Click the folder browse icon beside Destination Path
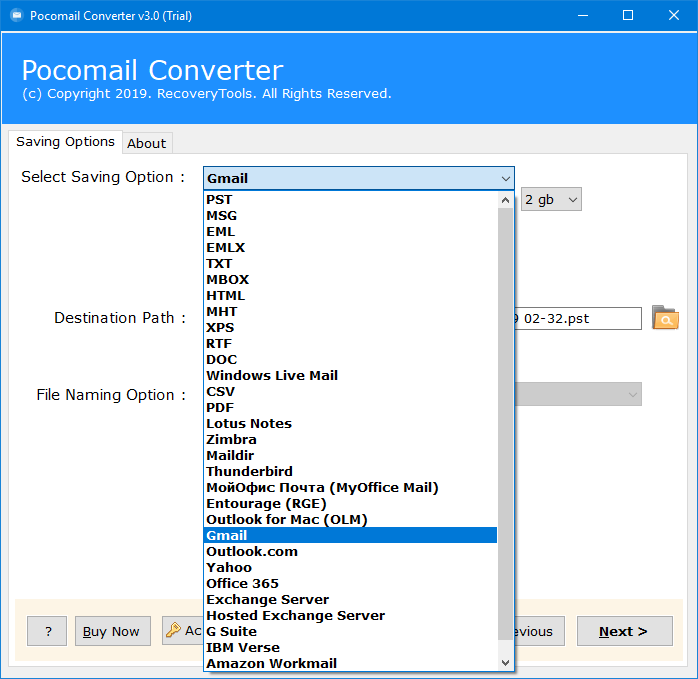 (x=665, y=318)
